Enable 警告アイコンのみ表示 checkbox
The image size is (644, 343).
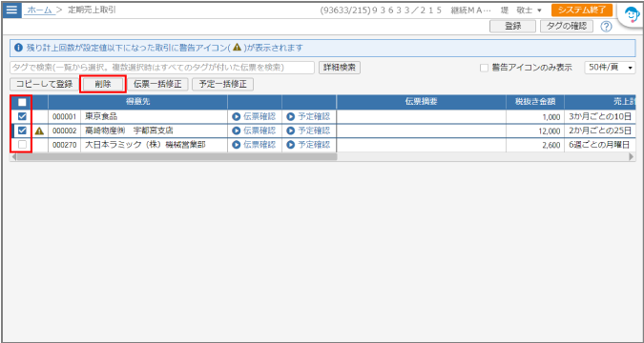(484, 68)
